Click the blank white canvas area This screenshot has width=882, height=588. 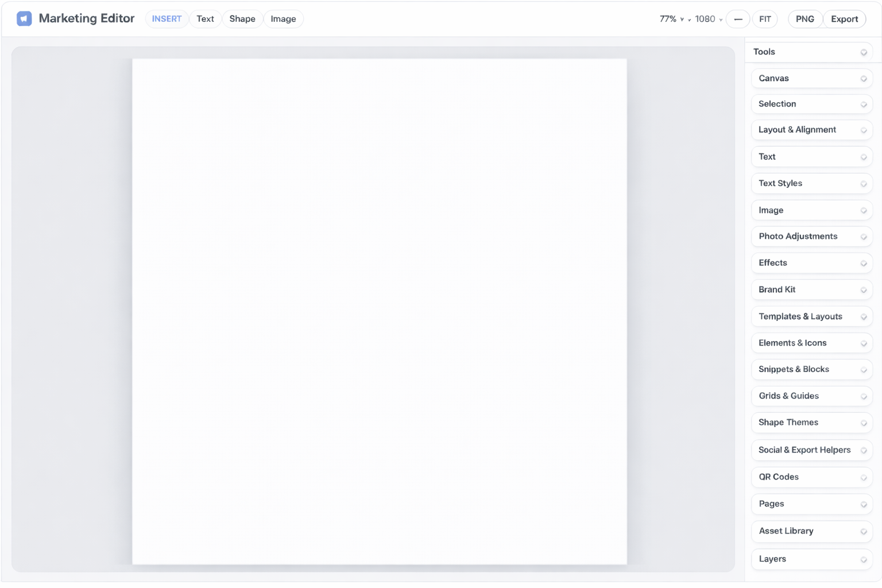(x=379, y=311)
